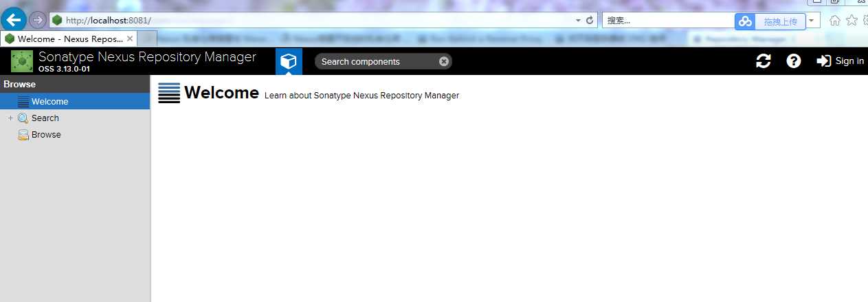868x302 pixels.
Task: Click the Sonatype Nexus Repository Manager title
Action: [x=147, y=56]
